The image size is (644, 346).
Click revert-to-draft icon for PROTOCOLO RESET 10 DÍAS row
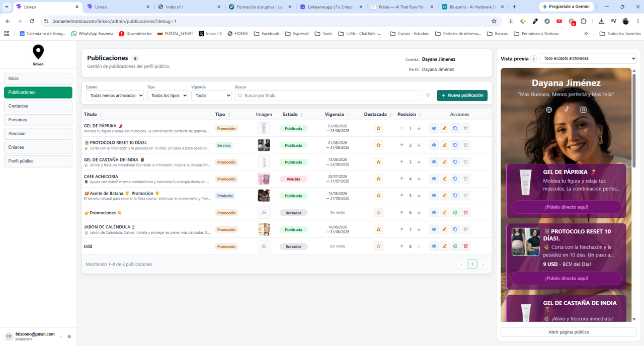point(455,145)
